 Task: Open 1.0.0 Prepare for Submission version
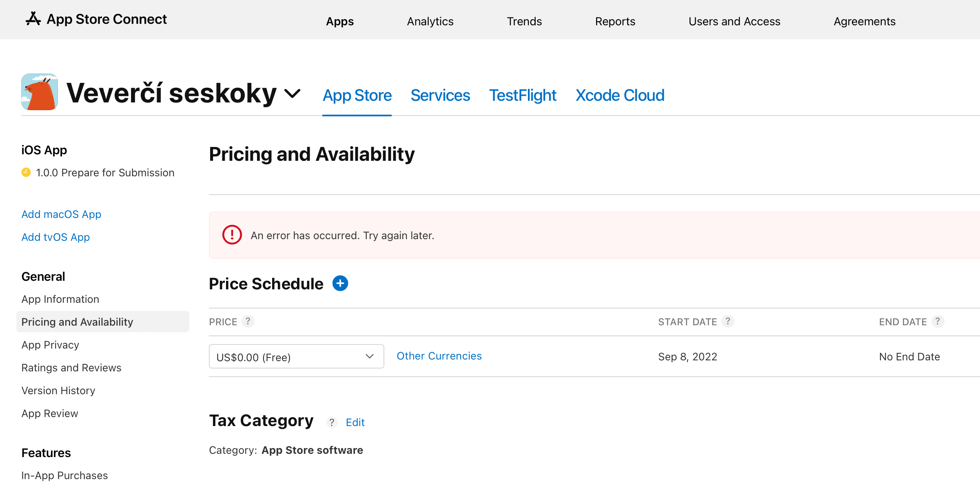pos(105,173)
